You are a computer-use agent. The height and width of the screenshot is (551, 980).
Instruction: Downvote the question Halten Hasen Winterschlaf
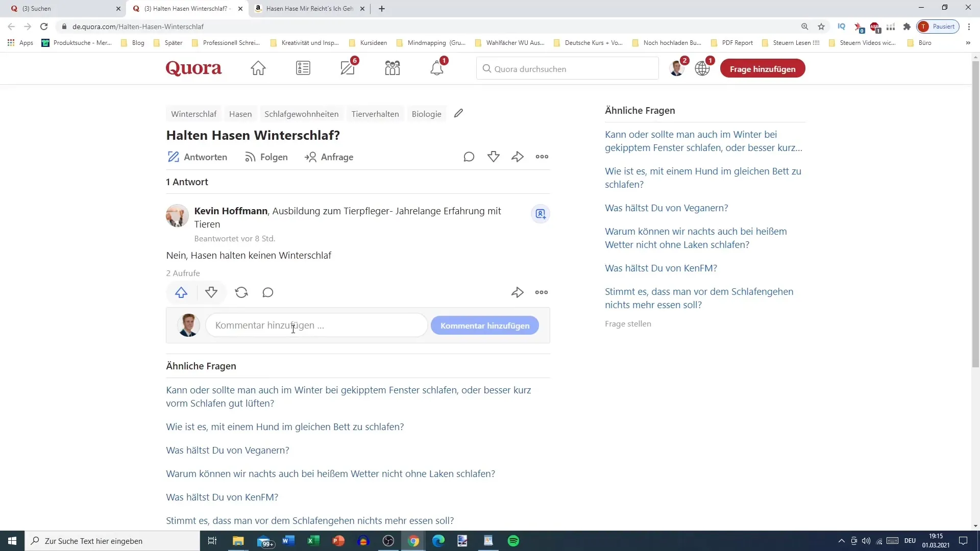click(494, 157)
